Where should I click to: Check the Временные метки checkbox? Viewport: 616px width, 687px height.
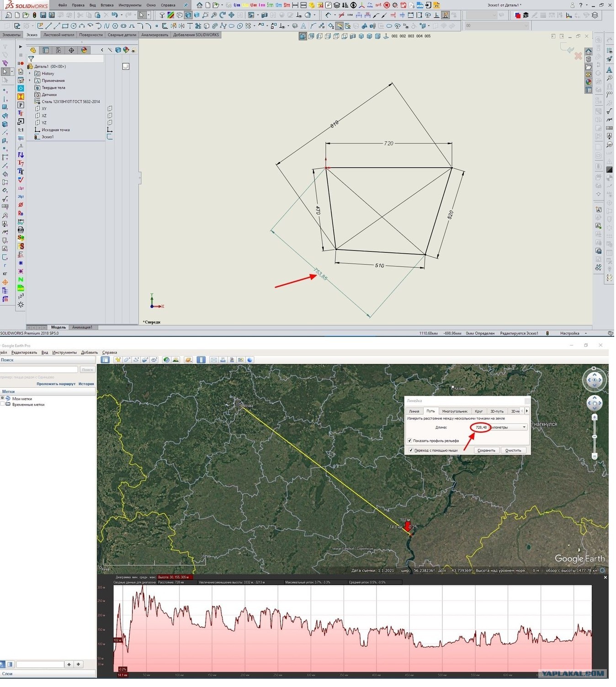tap(2, 404)
